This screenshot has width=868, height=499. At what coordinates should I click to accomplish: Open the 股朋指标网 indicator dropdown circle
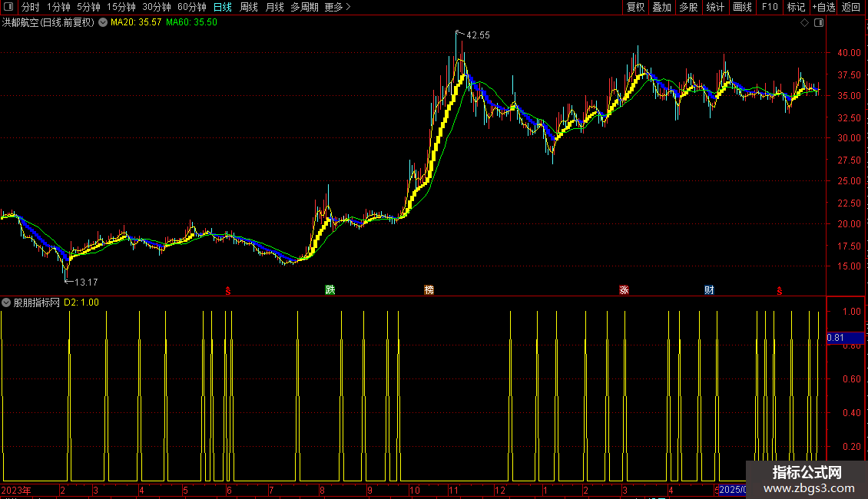click(6, 302)
